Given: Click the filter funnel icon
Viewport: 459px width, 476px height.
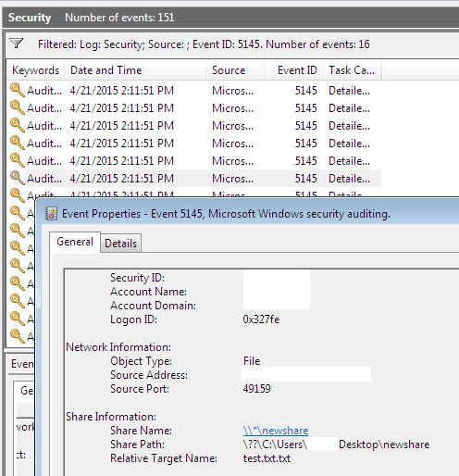Looking at the screenshot, I should [x=16, y=44].
